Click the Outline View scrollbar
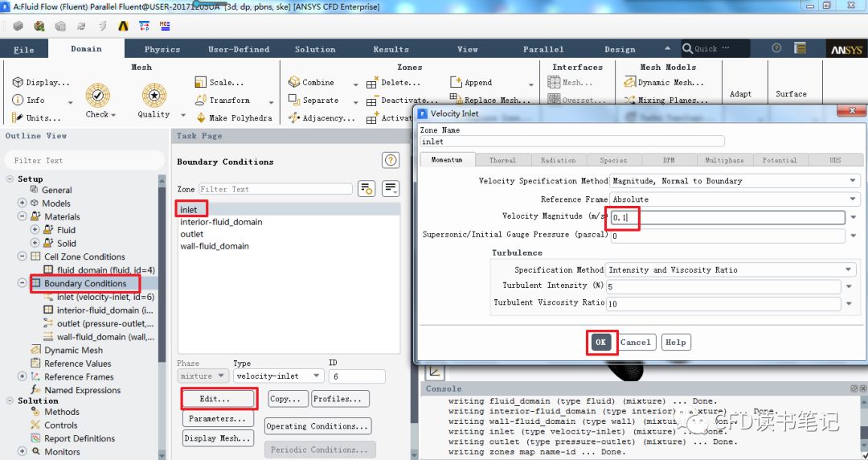This screenshot has width=868, height=460. (162, 316)
